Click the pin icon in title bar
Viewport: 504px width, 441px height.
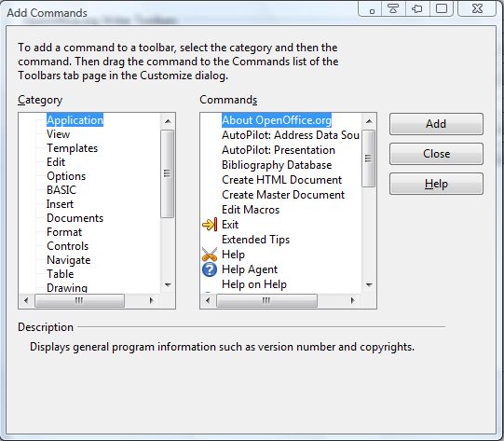coord(417,8)
